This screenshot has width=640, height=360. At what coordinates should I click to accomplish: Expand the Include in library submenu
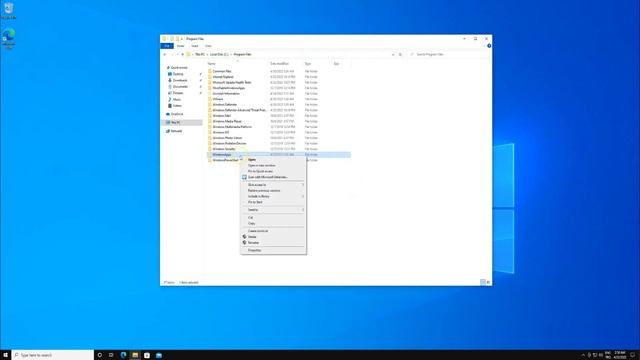click(x=273, y=196)
